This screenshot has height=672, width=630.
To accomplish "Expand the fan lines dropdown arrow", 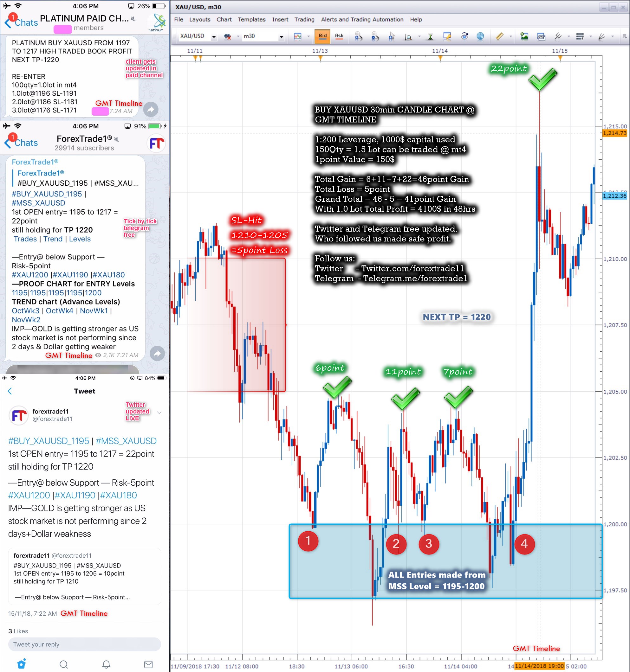I will pyautogui.click(x=613, y=36).
